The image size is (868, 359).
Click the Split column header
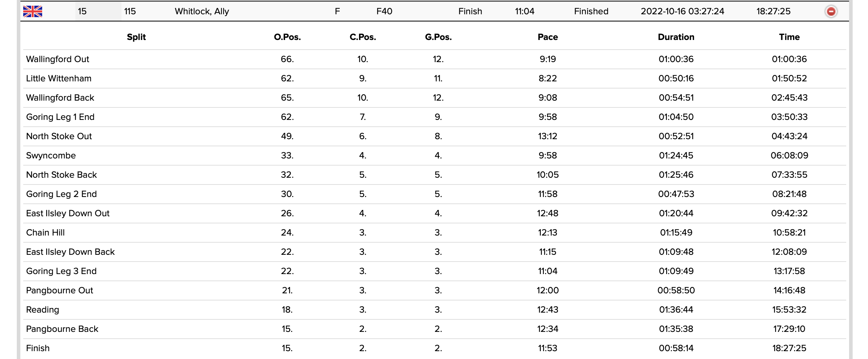(136, 37)
